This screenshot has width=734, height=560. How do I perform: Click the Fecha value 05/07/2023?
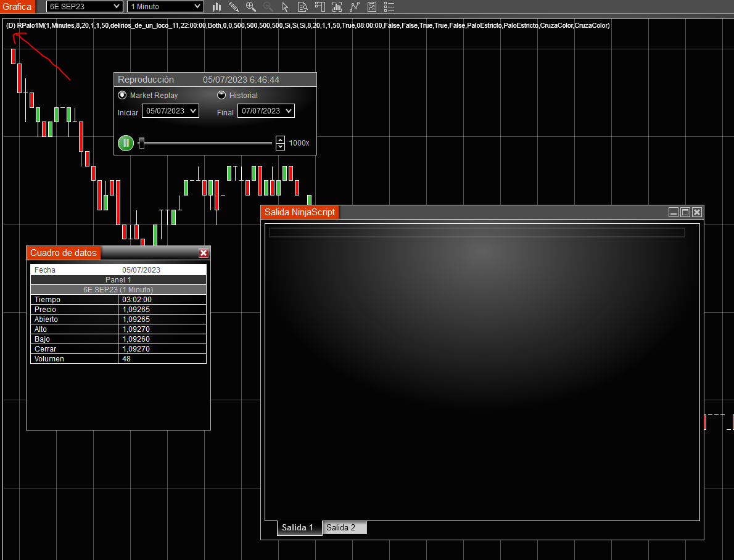(x=141, y=270)
